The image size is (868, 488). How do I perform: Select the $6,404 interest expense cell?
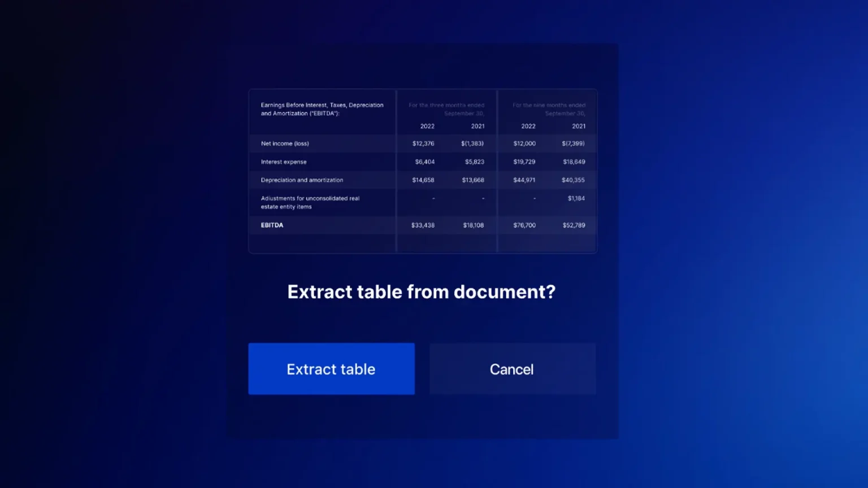[425, 162]
